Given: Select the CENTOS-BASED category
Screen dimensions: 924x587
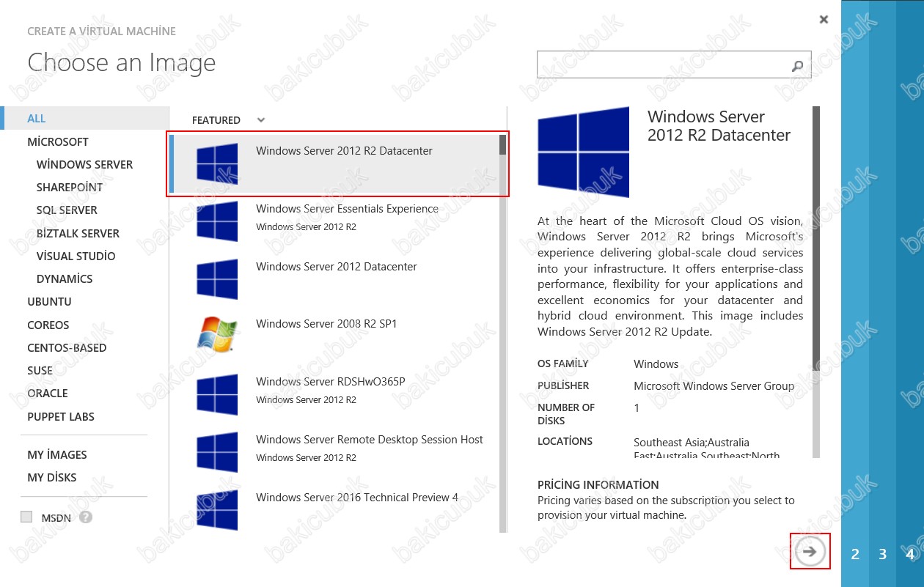Looking at the screenshot, I should (67, 347).
